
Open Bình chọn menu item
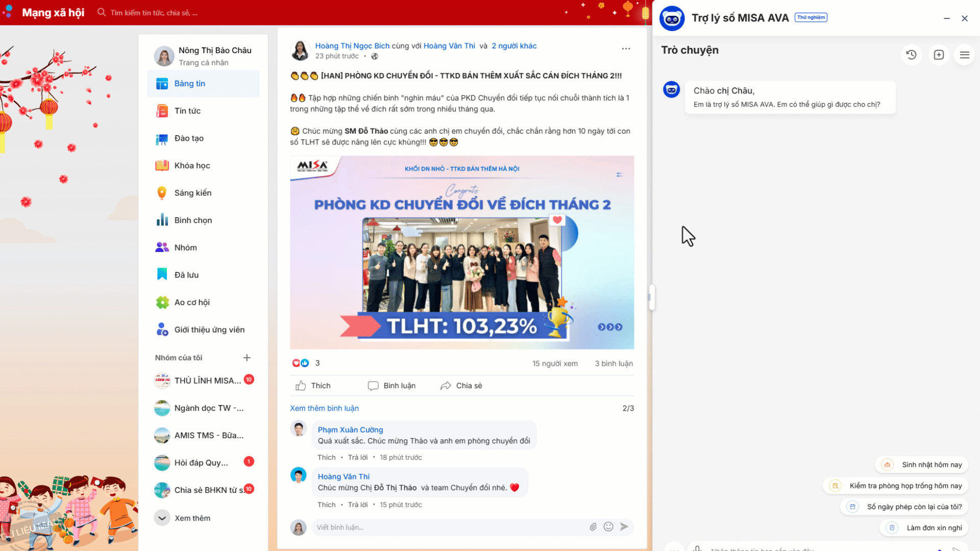pos(203,220)
